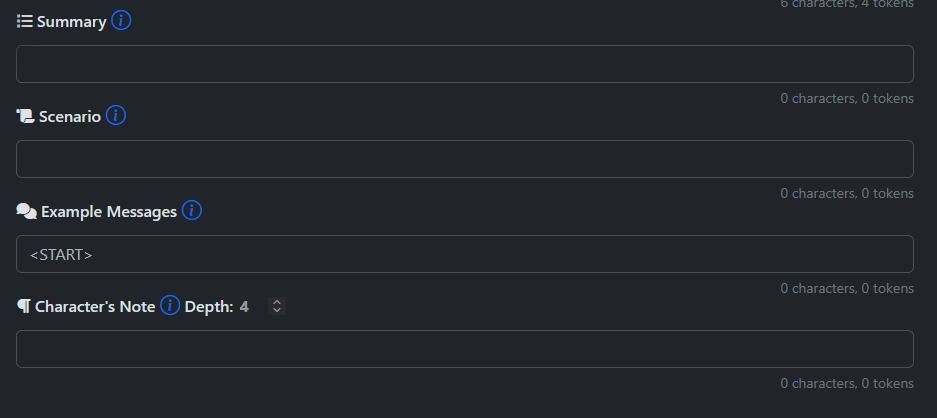This screenshot has height=418, width=937.
Task: Click the Example Messages chat bubbles icon
Action: click(x=26, y=211)
